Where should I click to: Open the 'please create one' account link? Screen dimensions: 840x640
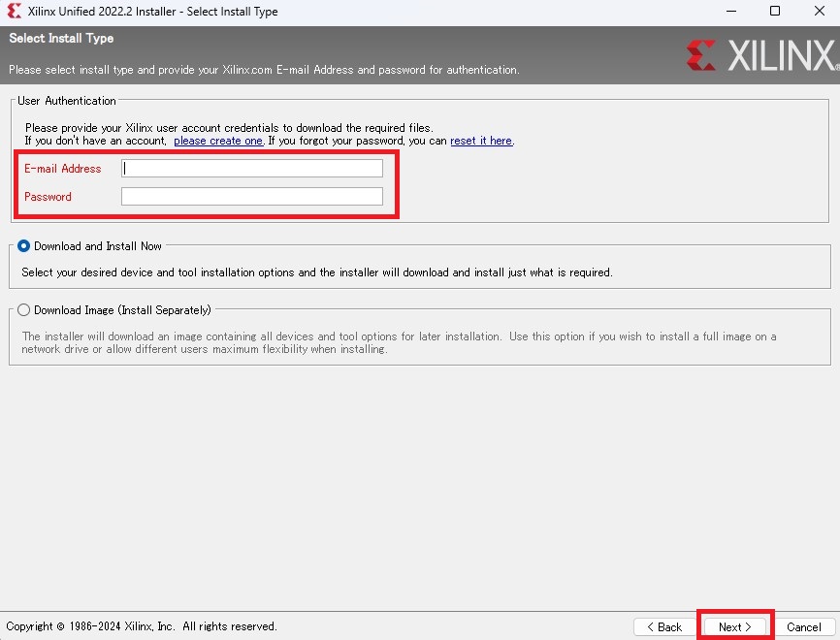click(x=218, y=141)
